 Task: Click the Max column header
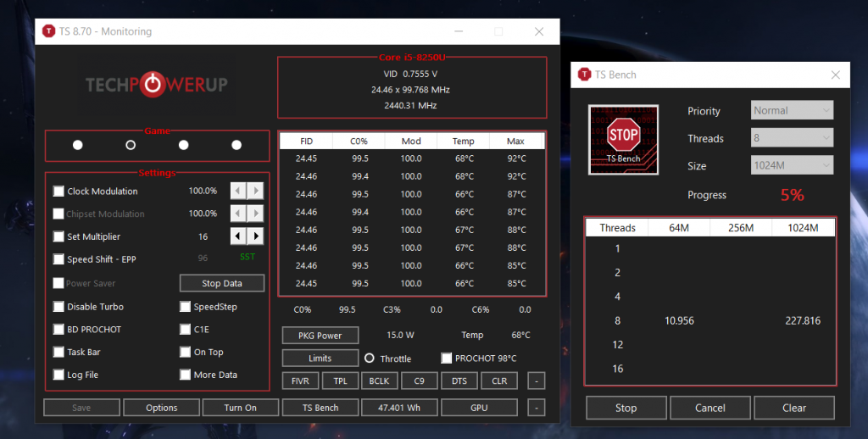coord(515,142)
